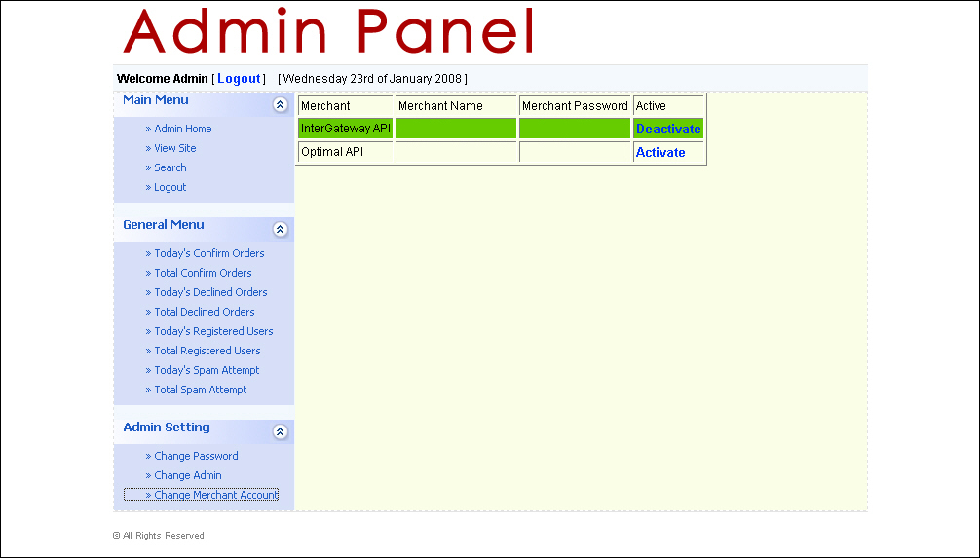Click the Welcome Admin text
Viewport: 980px width, 558px height.
pyautogui.click(x=163, y=79)
